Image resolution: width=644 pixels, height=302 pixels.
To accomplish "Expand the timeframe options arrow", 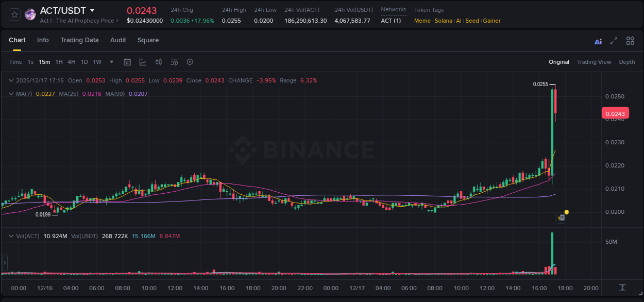I will (x=111, y=62).
